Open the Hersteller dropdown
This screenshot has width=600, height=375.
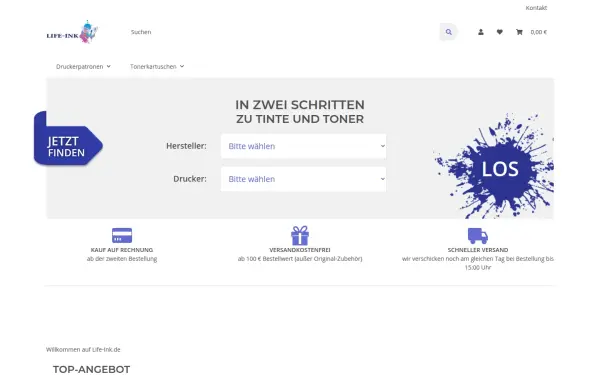(303, 146)
